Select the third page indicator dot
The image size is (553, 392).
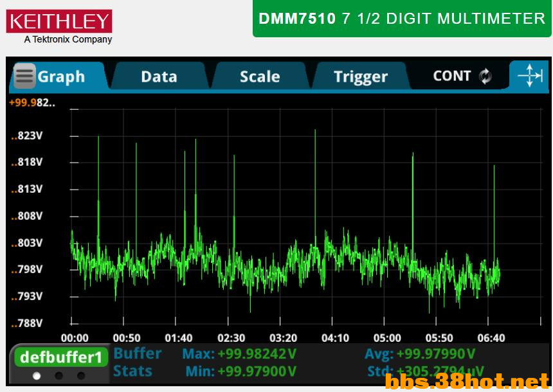80,376
